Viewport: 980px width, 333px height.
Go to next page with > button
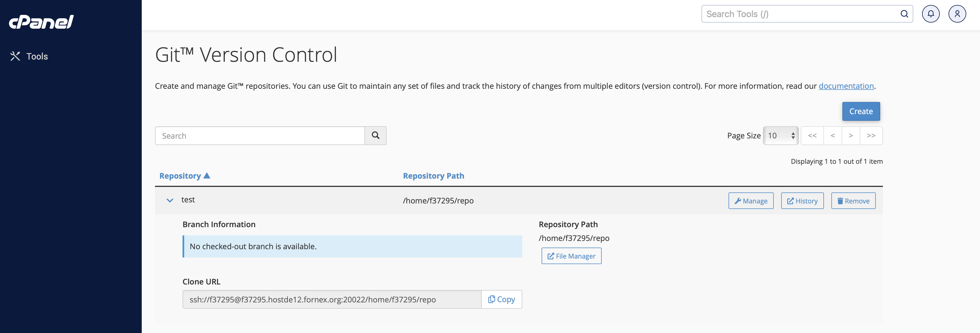pos(851,136)
